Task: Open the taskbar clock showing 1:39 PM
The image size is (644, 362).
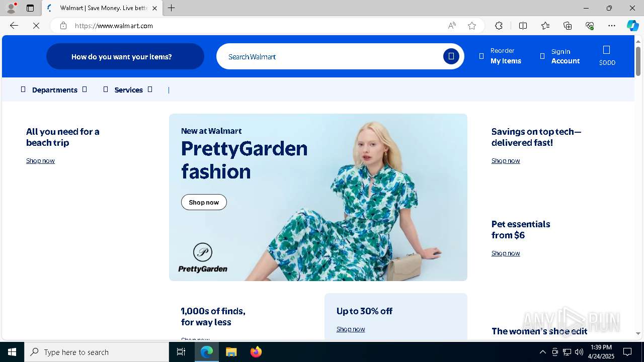Action: tap(601, 352)
